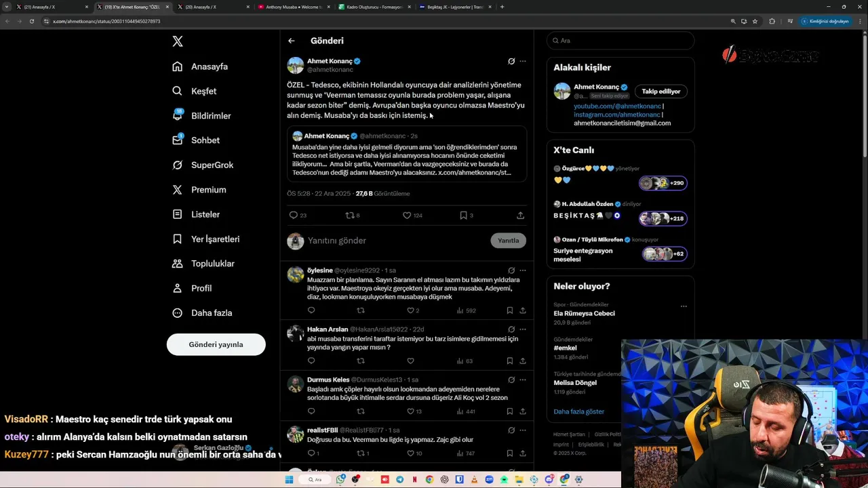Screen dimensions: 868x488
Task: Open Premium page
Action: click(x=199, y=190)
